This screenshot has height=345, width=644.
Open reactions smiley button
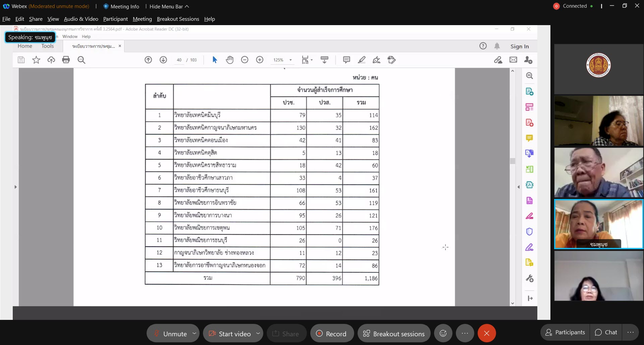pos(443,333)
